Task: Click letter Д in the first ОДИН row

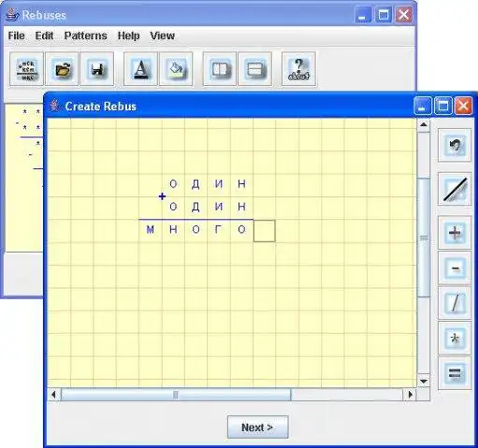Action: pyautogui.click(x=196, y=184)
